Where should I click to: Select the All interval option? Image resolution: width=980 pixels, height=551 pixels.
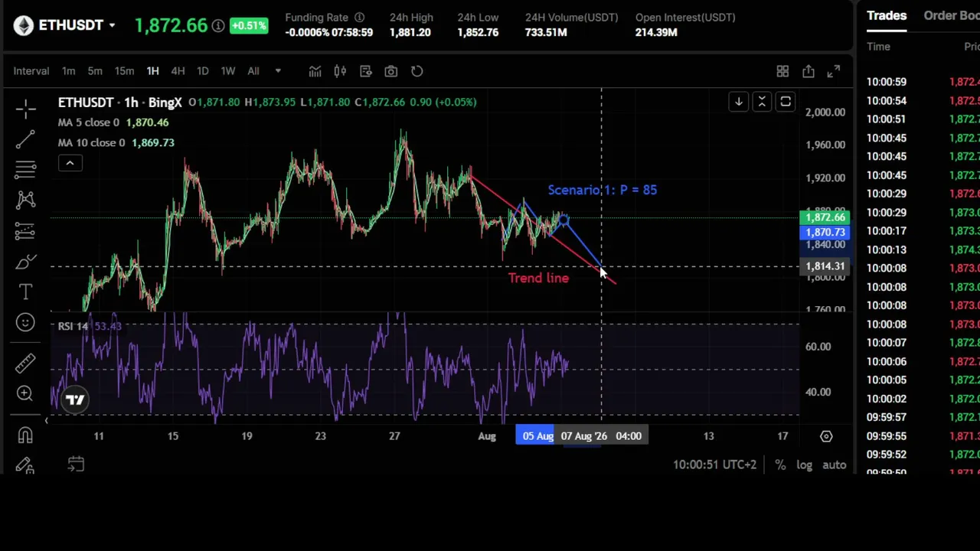[253, 71]
